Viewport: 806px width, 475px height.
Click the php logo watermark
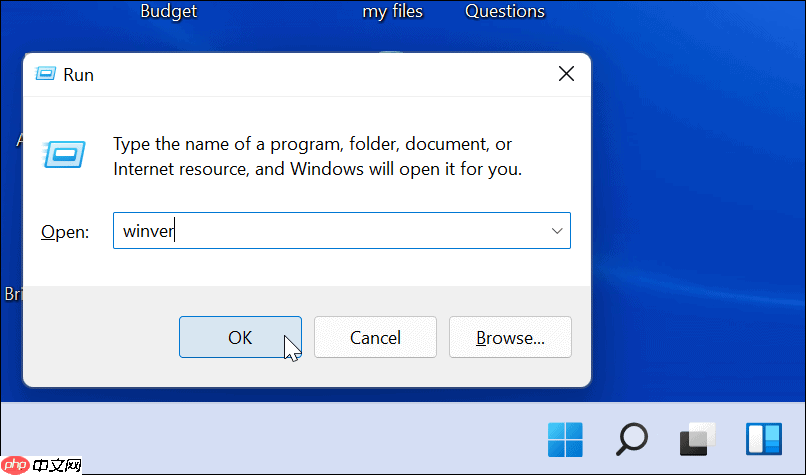click(17, 465)
